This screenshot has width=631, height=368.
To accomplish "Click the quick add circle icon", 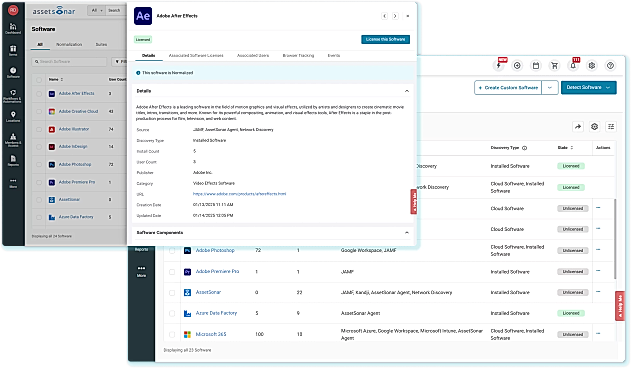I will tap(517, 65).
